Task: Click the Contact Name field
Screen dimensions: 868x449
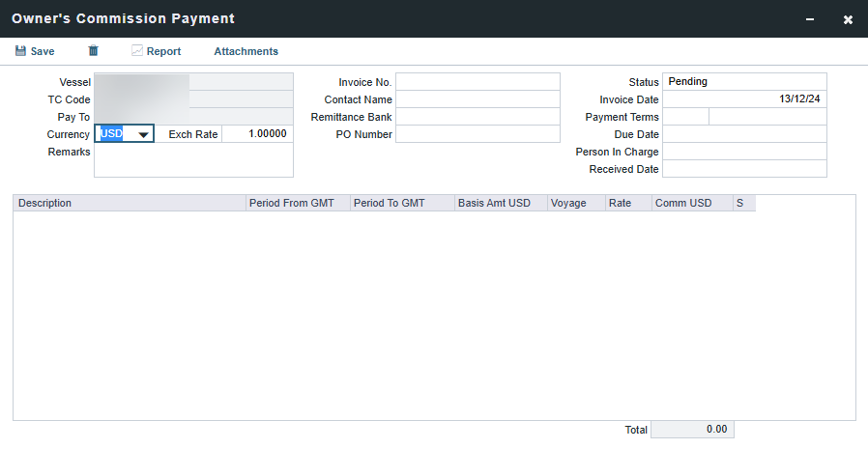Action: click(477, 99)
